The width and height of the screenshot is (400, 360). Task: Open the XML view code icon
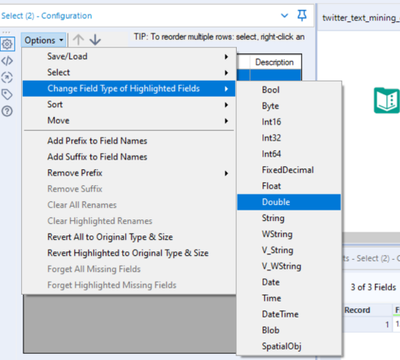7,61
